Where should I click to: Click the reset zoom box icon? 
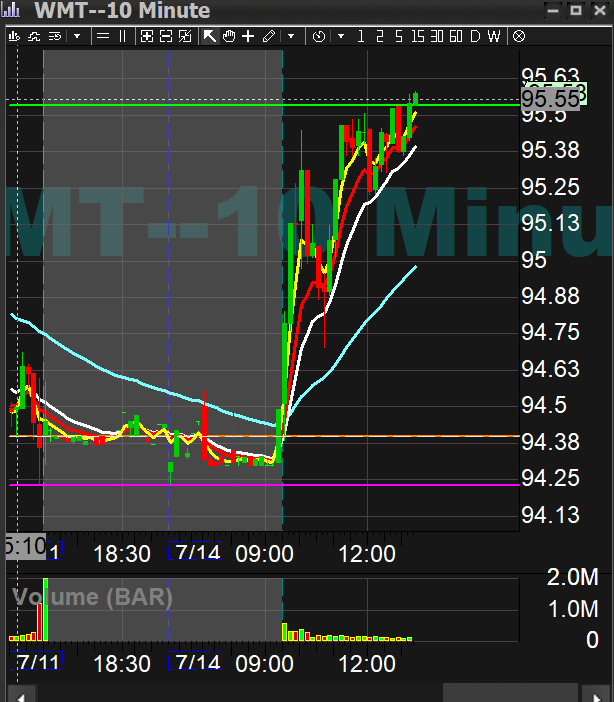185,36
